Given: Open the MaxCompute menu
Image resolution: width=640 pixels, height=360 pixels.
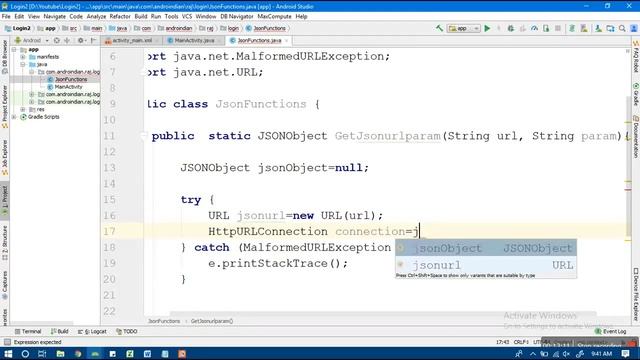Looking at the screenshot, I should click(x=274, y=16).
